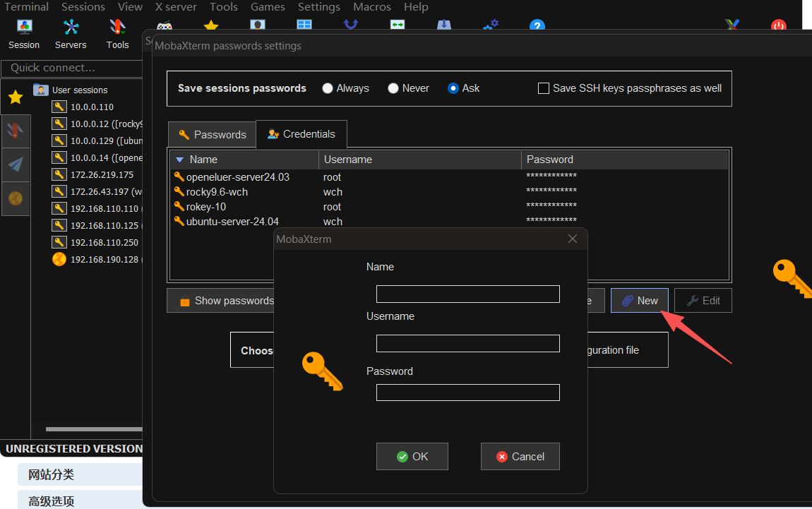Sort credentials by the Name column header
The height and width of the screenshot is (509, 812).
pyautogui.click(x=244, y=160)
